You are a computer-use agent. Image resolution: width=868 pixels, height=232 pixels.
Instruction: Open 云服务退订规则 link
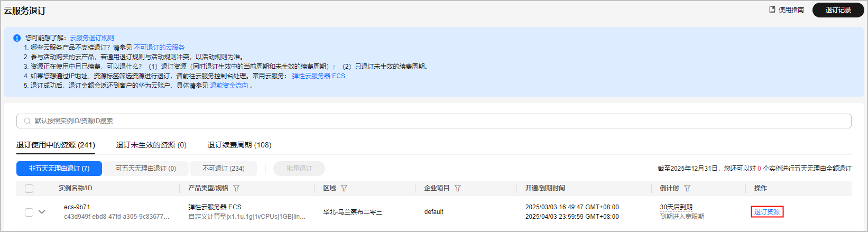pyautogui.click(x=92, y=38)
